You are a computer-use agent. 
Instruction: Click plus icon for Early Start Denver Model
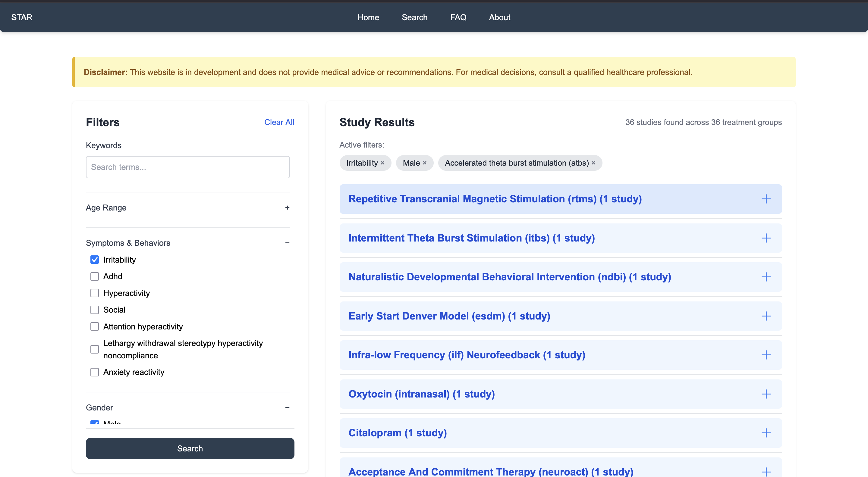766,316
